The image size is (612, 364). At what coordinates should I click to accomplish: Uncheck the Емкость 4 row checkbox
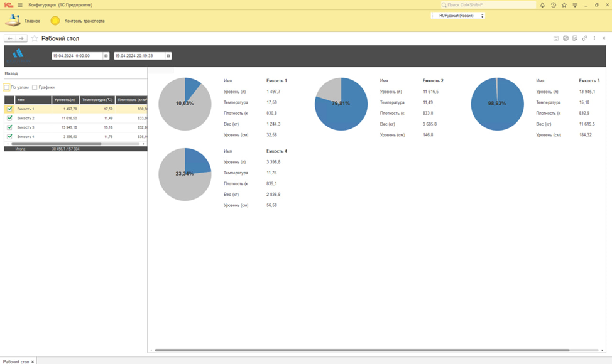coord(10,136)
